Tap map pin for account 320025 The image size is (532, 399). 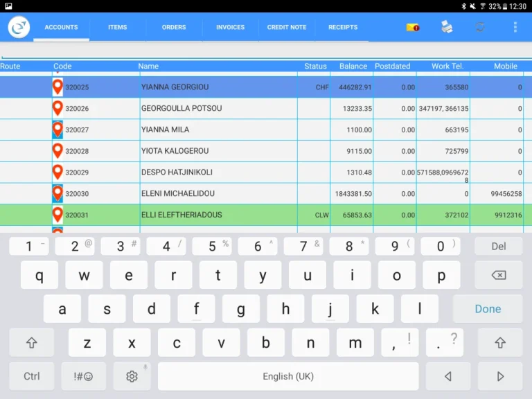tap(57, 87)
